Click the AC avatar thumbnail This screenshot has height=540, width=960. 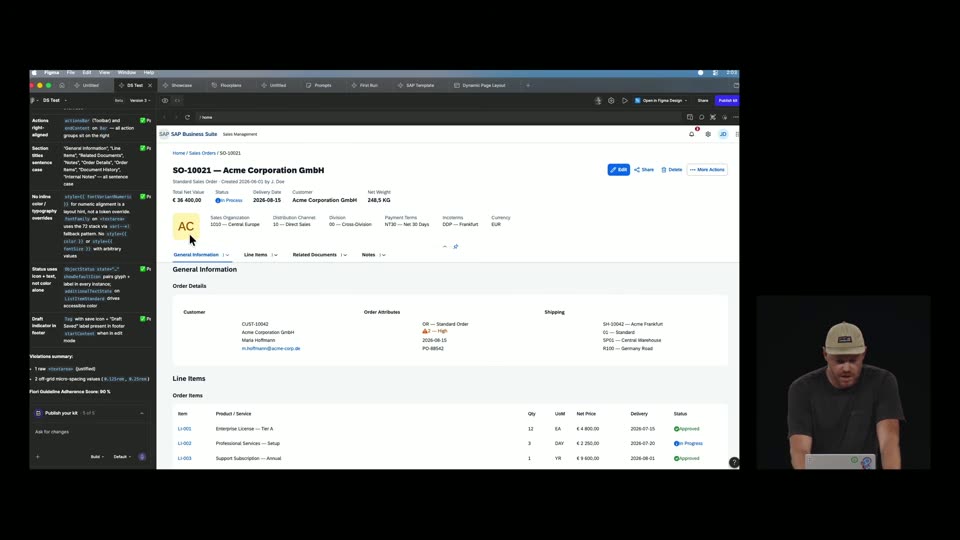pos(186,227)
